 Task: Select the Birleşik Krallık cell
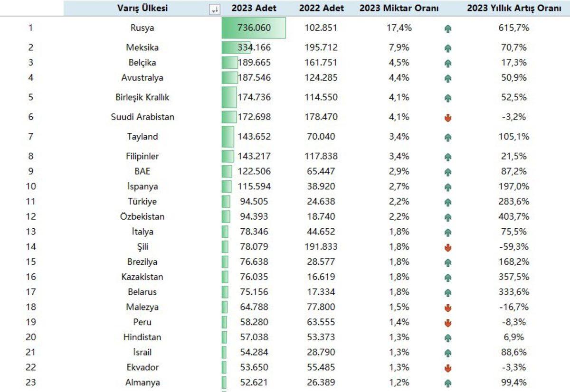point(142,97)
